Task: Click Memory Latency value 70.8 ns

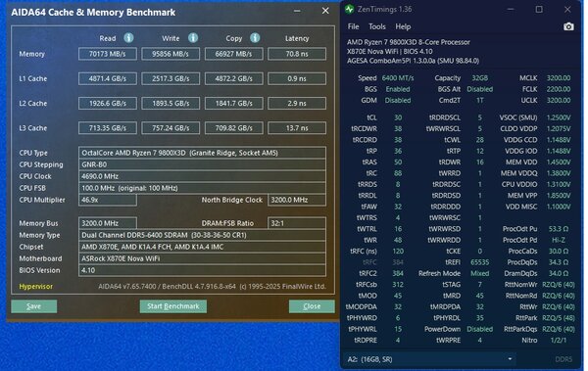Action: [x=297, y=54]
